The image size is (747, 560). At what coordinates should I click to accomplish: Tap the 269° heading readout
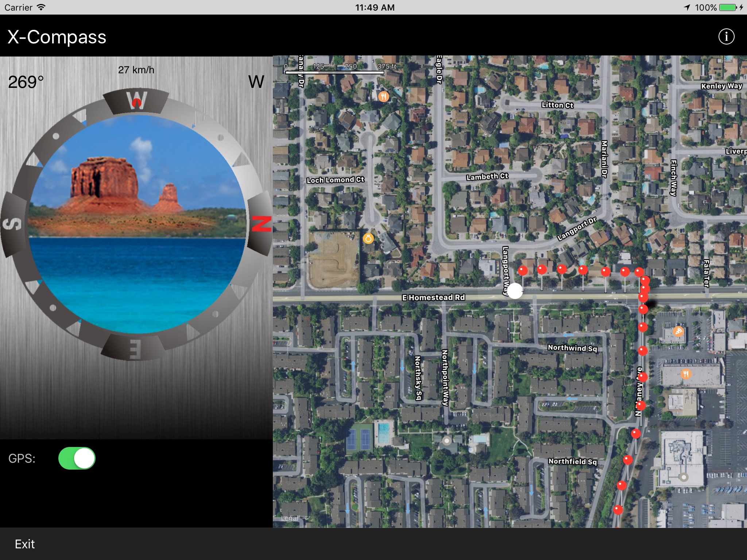tap(26, 82)
